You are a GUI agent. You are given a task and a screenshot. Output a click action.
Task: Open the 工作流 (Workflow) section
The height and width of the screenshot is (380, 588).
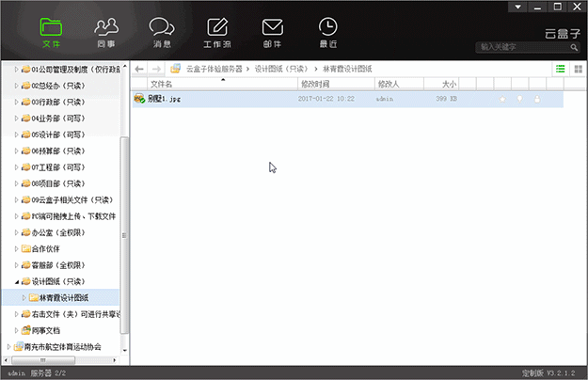(x=217, y=33)
